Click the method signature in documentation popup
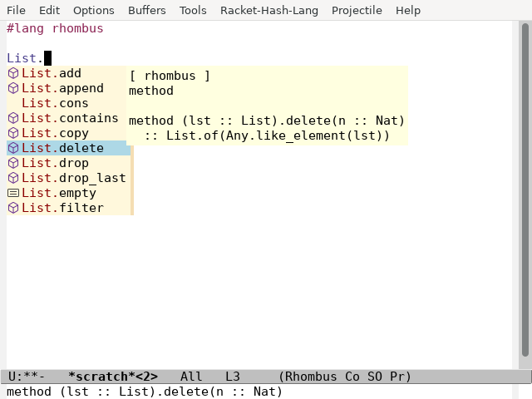This screenshot has width=532, height=399. (x=267, y=121)
